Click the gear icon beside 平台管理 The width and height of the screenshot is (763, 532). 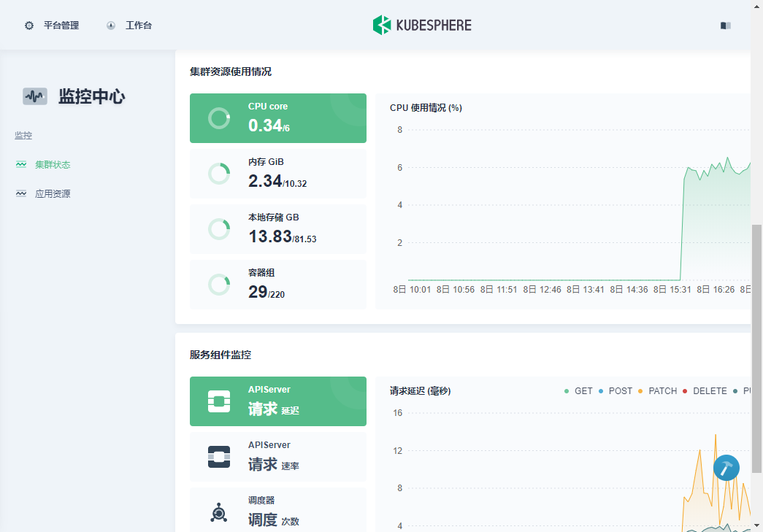coord(29,26)
